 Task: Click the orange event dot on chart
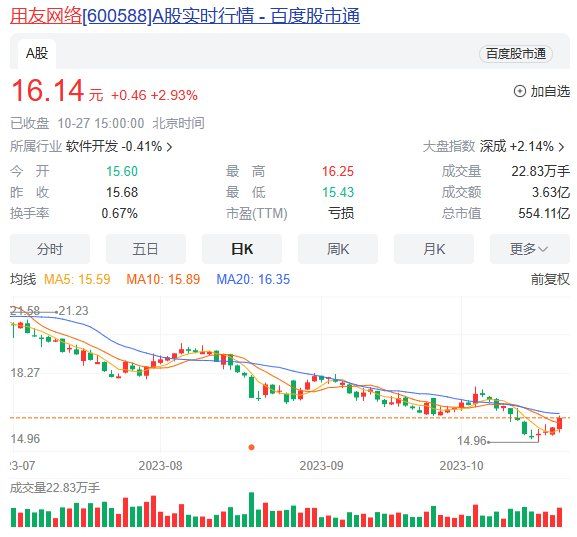251,447
